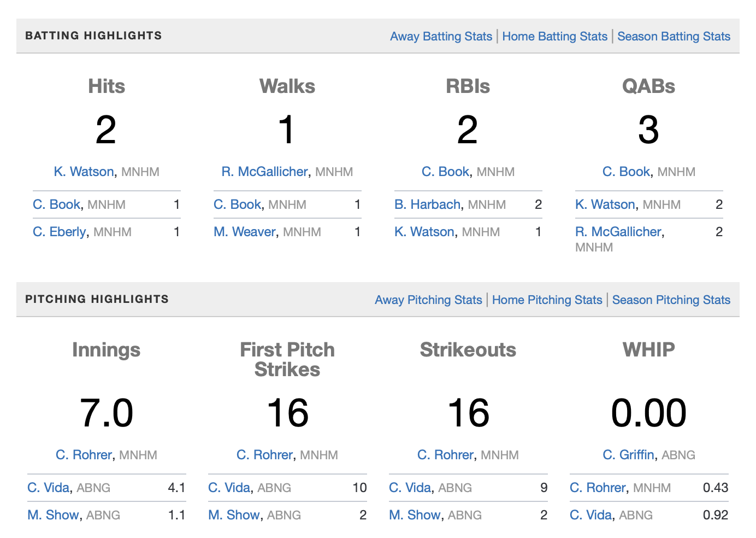The height and width of the screenshot is (538, 756).
Task: Select C. Eberly in Hits list
Action: [x=59, y=232]
